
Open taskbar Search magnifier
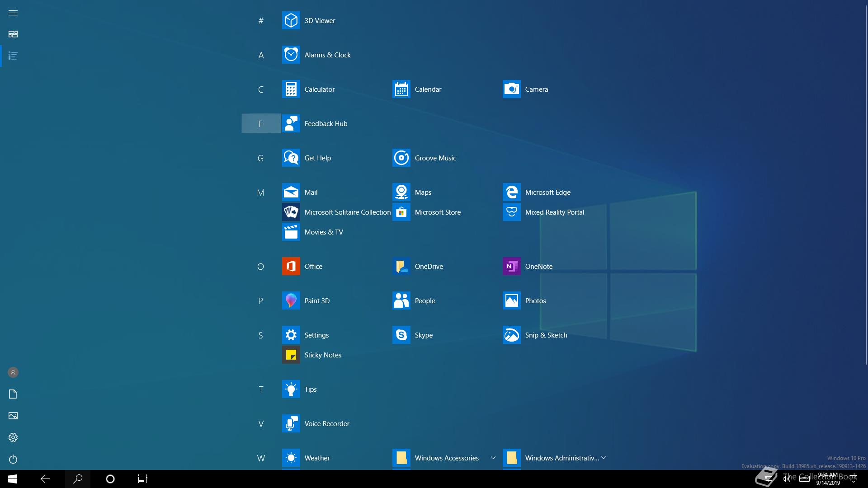point(78,479)
